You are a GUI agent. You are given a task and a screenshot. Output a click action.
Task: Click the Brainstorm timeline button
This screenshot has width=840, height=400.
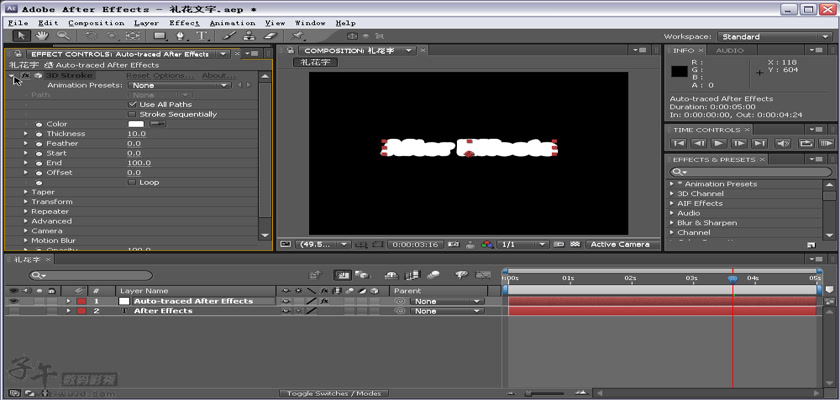461,275
